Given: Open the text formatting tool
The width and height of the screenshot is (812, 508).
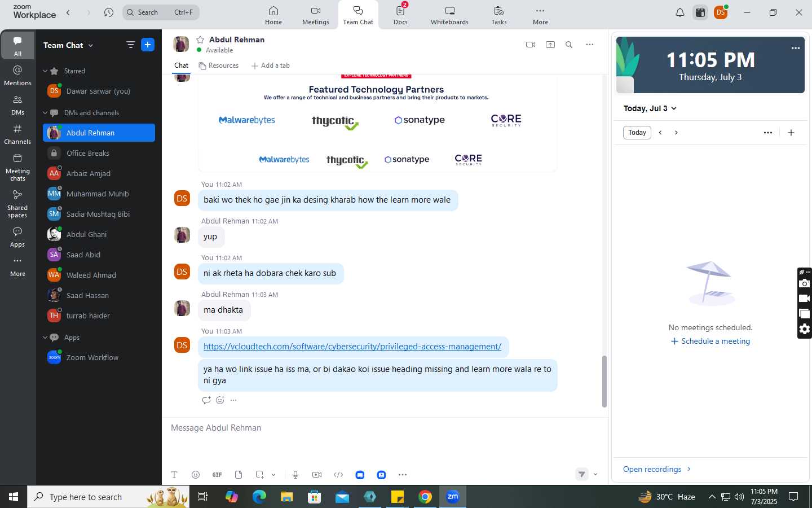Looking at the screenshot, I should point(174,475).
